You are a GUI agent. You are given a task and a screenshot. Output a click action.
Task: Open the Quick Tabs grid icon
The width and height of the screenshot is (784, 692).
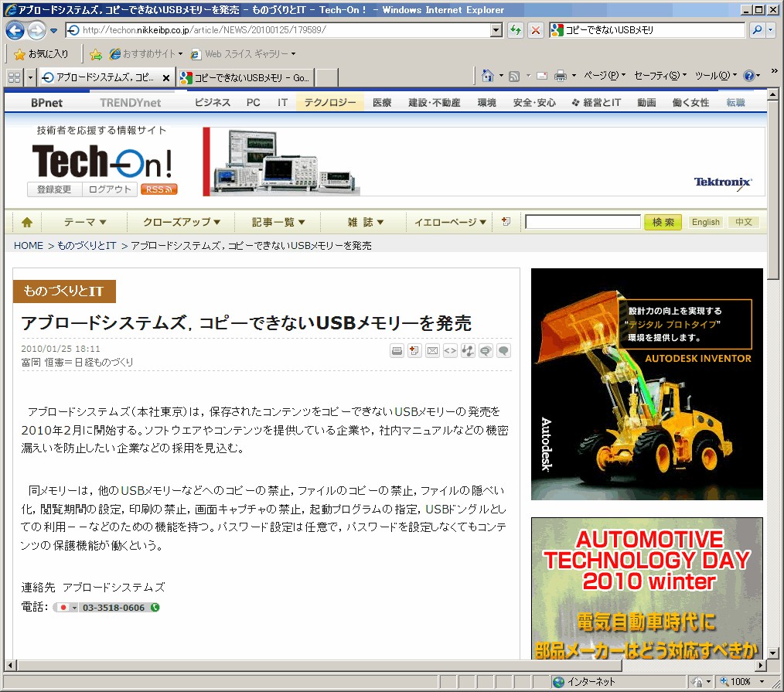[x=15, y=77]
